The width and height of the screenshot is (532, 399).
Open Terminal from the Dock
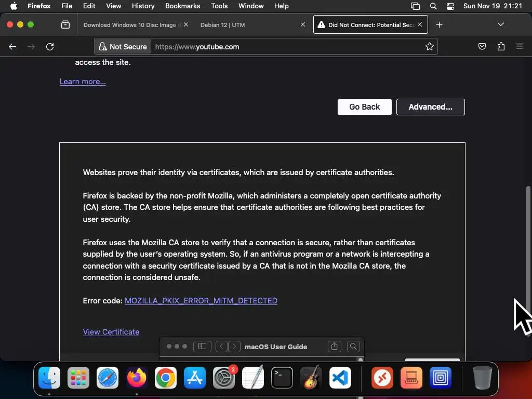point(282,378)
